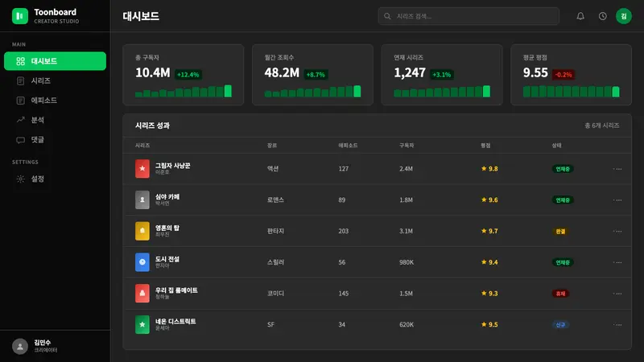Click the 연재중 status badge of 심야 카페

[x=563, y=200]
